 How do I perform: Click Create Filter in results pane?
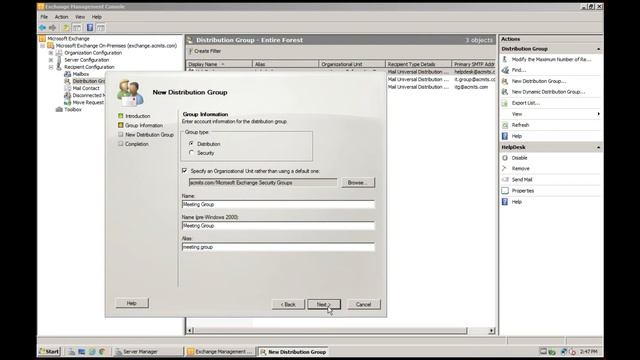point(205,51)
